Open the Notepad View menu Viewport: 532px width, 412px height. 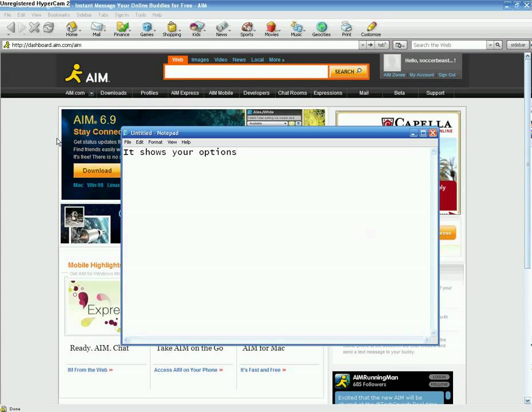(172, 142)
